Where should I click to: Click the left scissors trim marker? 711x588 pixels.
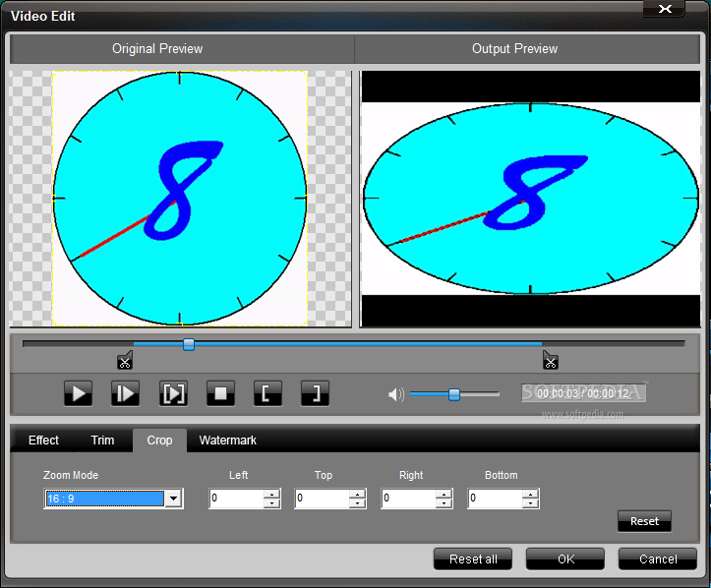pos(125,361)
